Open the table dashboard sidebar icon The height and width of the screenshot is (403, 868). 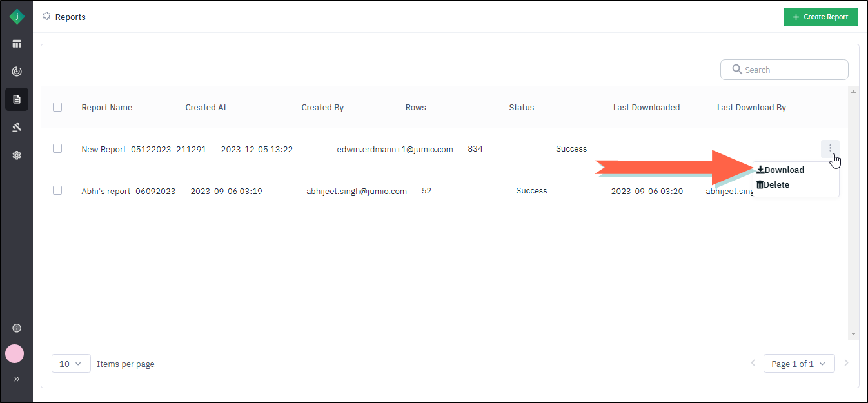click(x=17, y=44)
